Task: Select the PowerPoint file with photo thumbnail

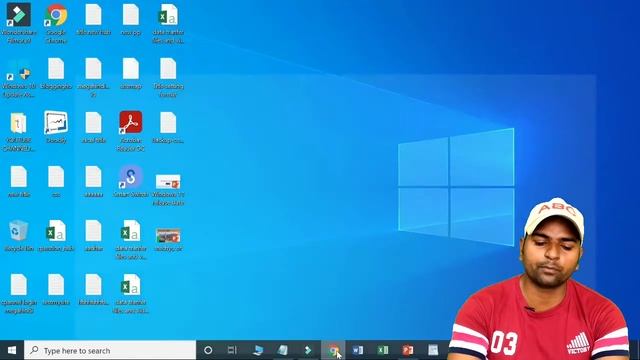Action: 168,238
